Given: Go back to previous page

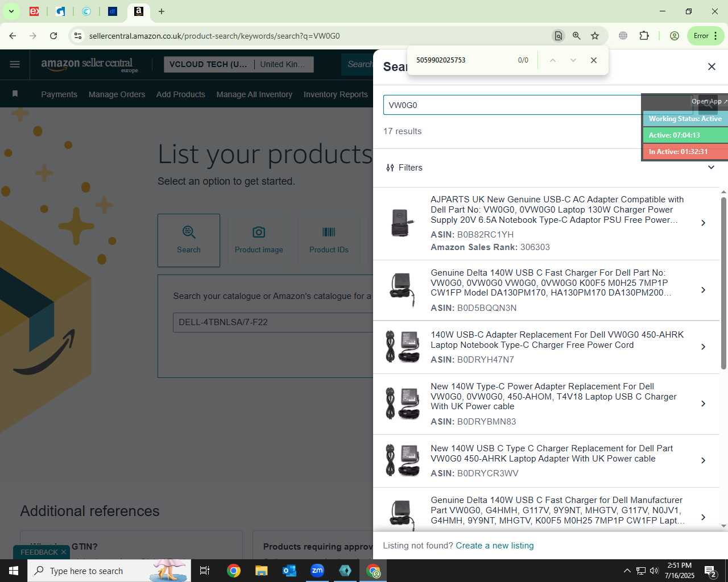Looking at the screenshot, I should (13, 36).
